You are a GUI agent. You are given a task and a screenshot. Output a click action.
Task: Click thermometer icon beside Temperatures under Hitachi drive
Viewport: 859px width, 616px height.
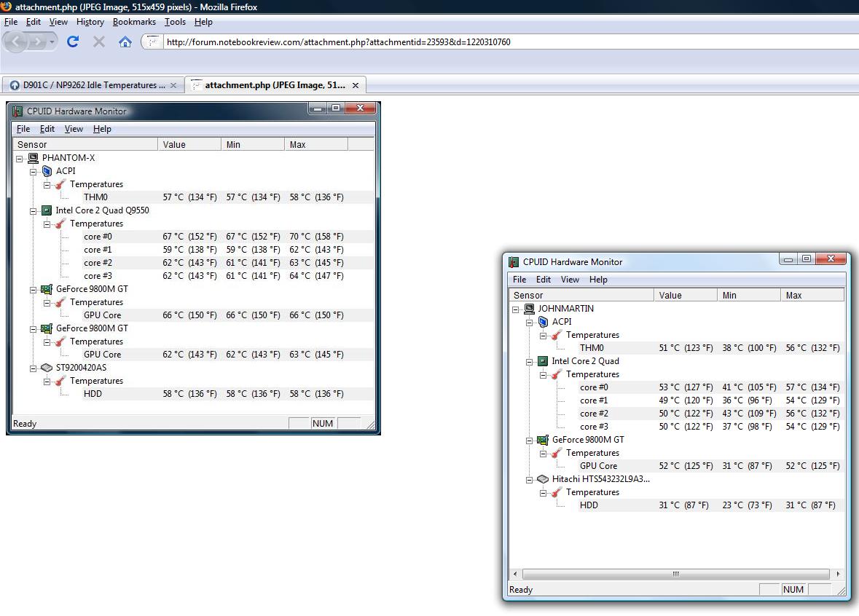(x=557, y=492)
